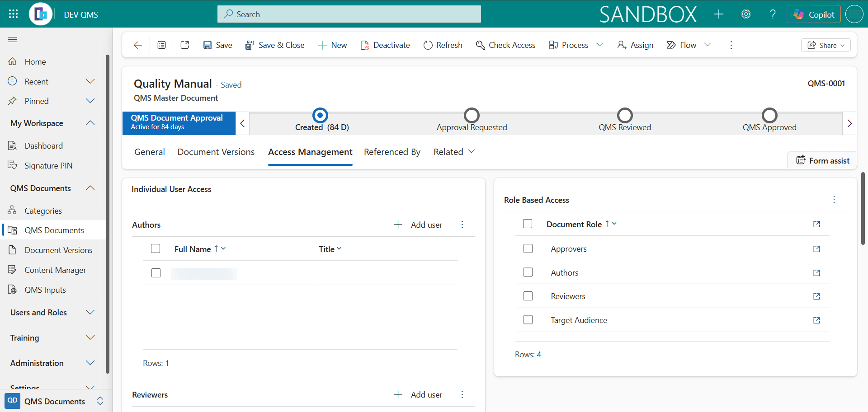Open Reviewers subgrid more options menu
The width and height of the screenshot is (868, 412).
(462, 394)
